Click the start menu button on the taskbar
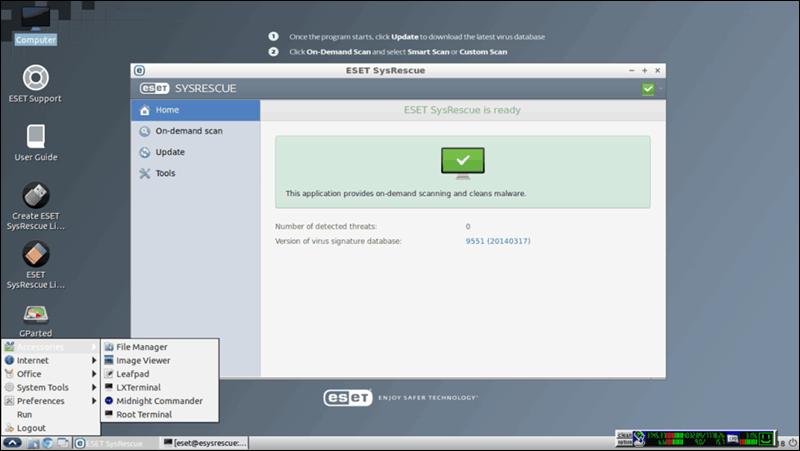Viewport: 800px width, 451px height. tap(12, 443)
